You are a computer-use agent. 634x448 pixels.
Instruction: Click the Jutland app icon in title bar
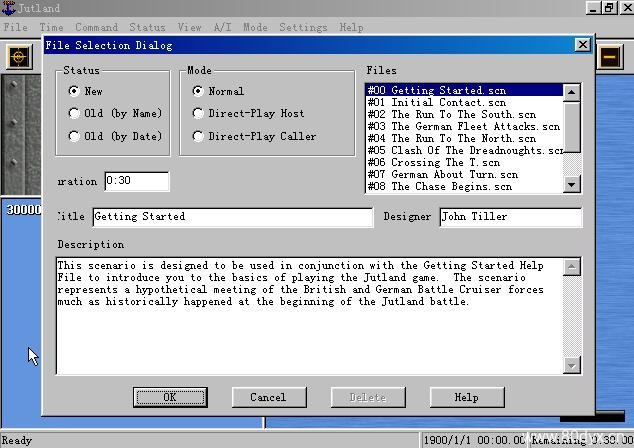tap(9, 8)
